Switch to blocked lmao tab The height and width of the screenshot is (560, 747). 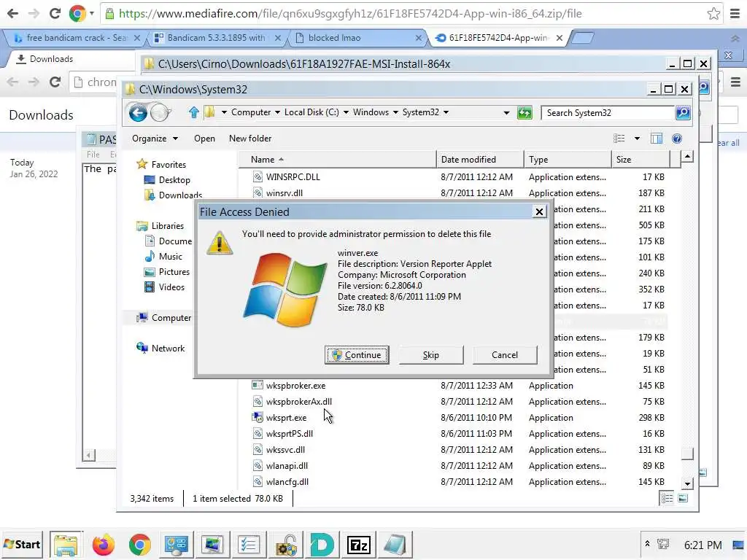358,38
